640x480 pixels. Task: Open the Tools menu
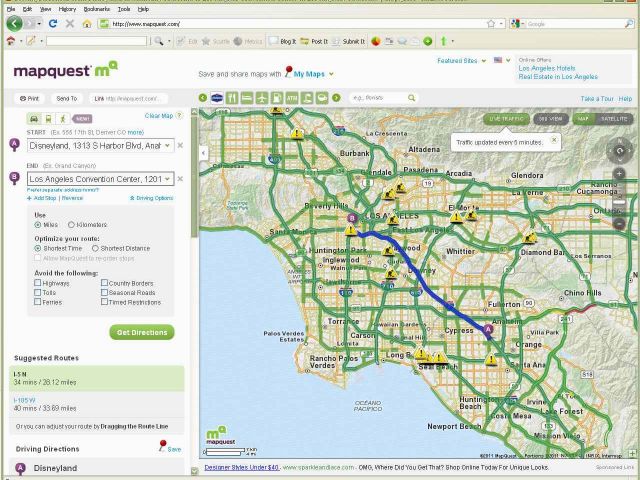click(124, 9)
